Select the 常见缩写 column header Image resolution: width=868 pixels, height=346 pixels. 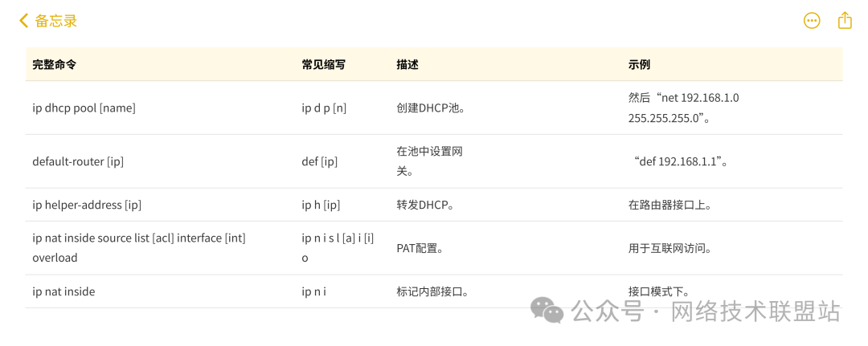tap(323, 64)
